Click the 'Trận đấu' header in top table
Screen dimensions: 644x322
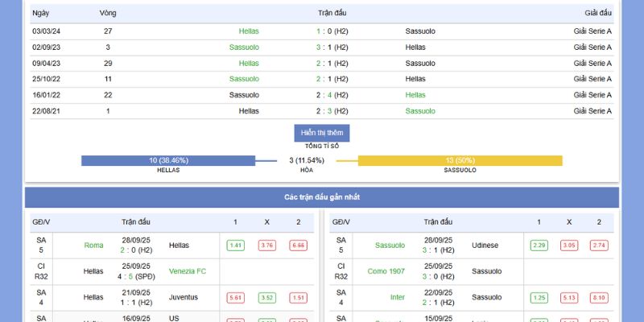pyautogui.click(x=332, y=14)
